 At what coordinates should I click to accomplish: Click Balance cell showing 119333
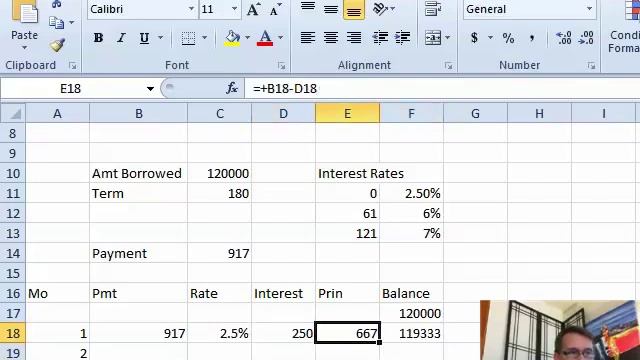point(411,333)
